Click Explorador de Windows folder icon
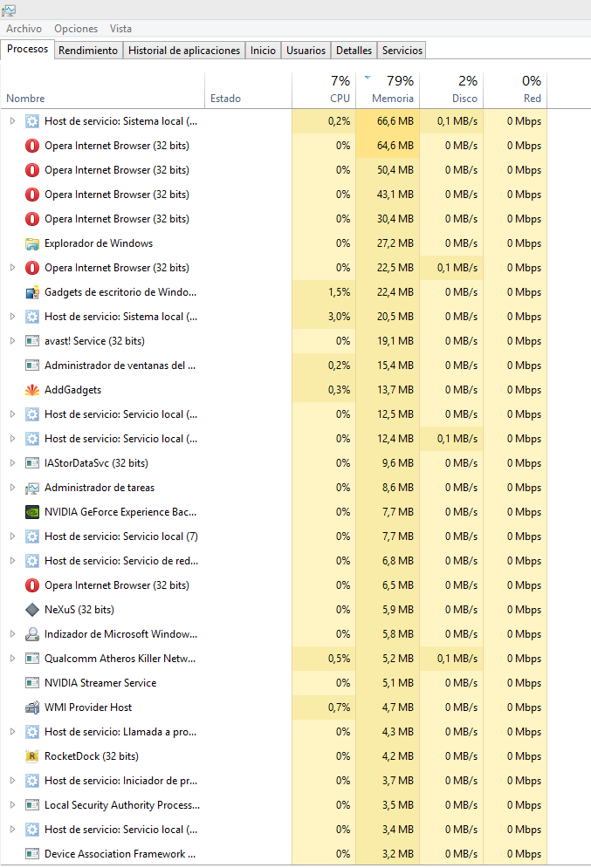 tap(32, 243)
